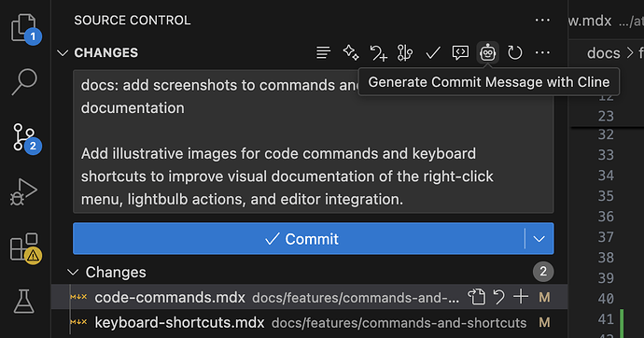
Task: Open the Testing flask view
Action: point(24,302)
